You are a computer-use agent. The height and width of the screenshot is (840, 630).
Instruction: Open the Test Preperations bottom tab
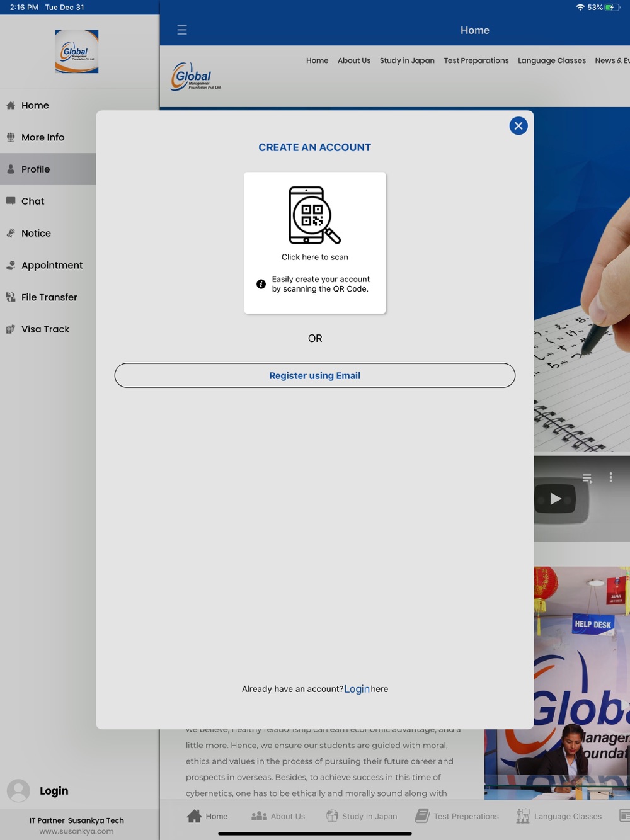457,816
